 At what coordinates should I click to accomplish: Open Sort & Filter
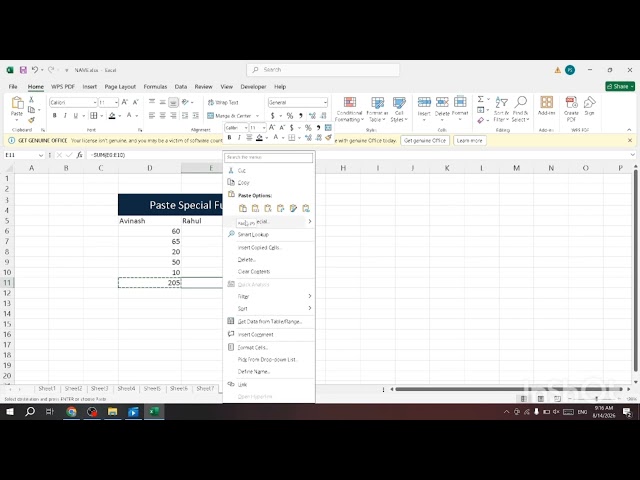coord(501,109)
